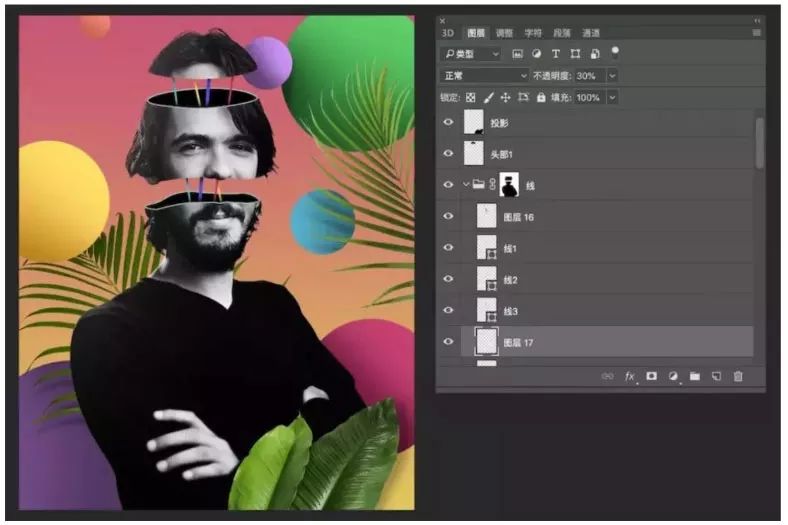
Task: Select the 线1 shape thumbnail
Action: (x=486, y=248)
